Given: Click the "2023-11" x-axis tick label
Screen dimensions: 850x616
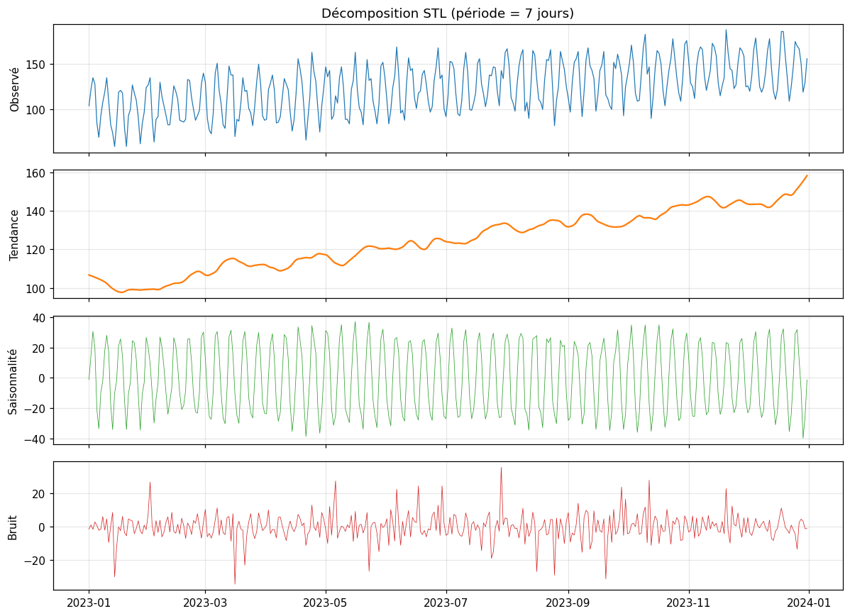Looking at the screenshot, I should (x=688, y=603).
